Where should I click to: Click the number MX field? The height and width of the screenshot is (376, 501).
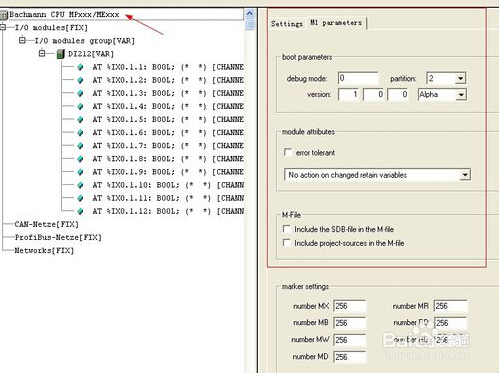350,306
